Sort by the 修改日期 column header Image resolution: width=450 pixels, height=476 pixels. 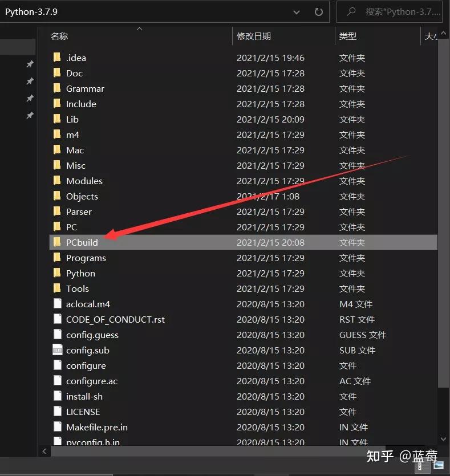[x=254, y=36]
